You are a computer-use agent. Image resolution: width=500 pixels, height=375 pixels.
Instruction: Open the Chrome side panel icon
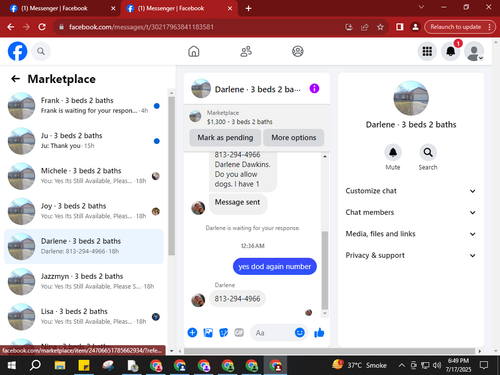point(399,27)
